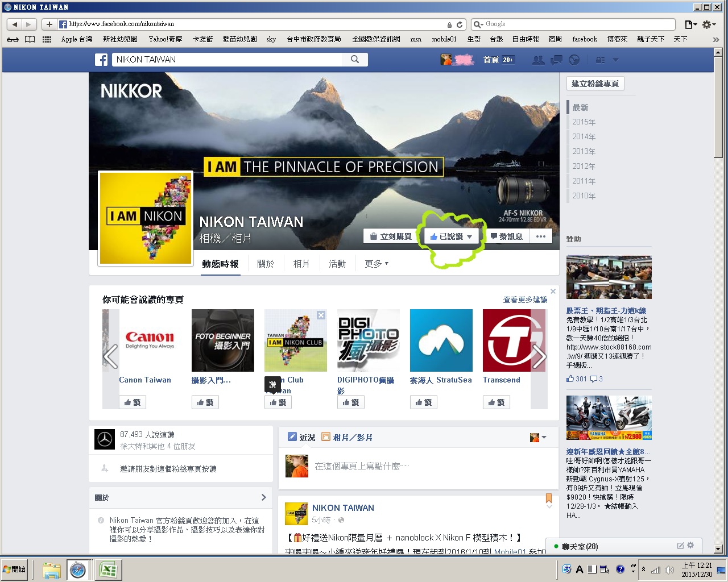The width and height of the screenshot is (728, 582).
Task: Expand the 更多 more tab dropdown
Action: click(x=377, y=264)
